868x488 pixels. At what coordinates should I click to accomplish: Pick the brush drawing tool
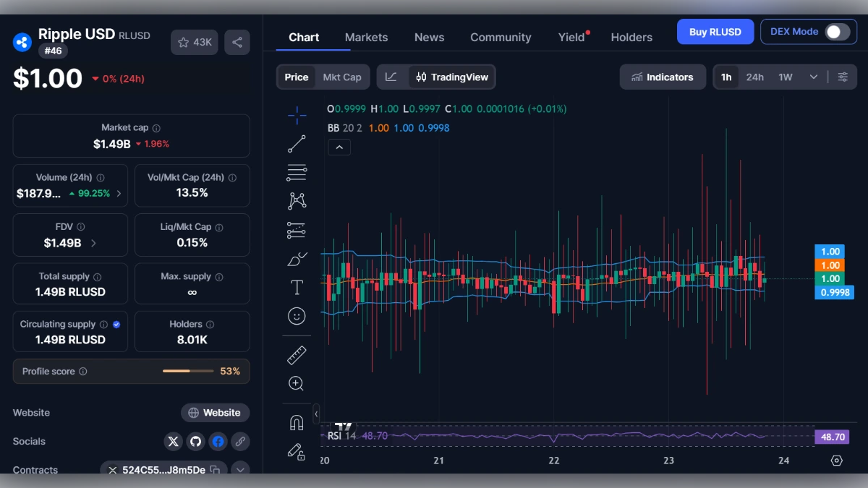coord(297,258)
